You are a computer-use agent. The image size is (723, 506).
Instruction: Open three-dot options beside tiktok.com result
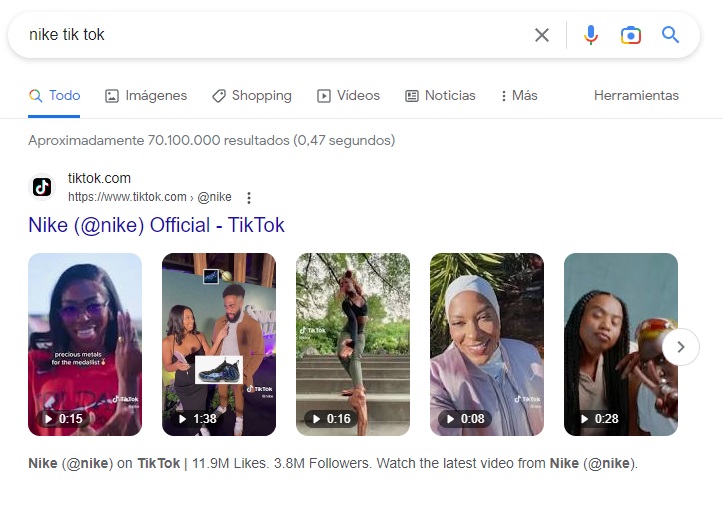point(249,197)
